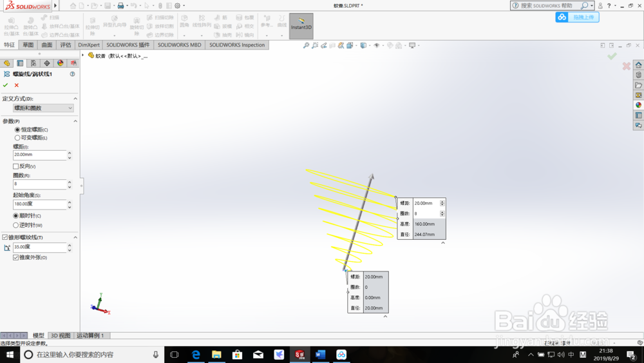Click the Print icon in top toolbar
The image size is (644, 363).
(120, 6)
